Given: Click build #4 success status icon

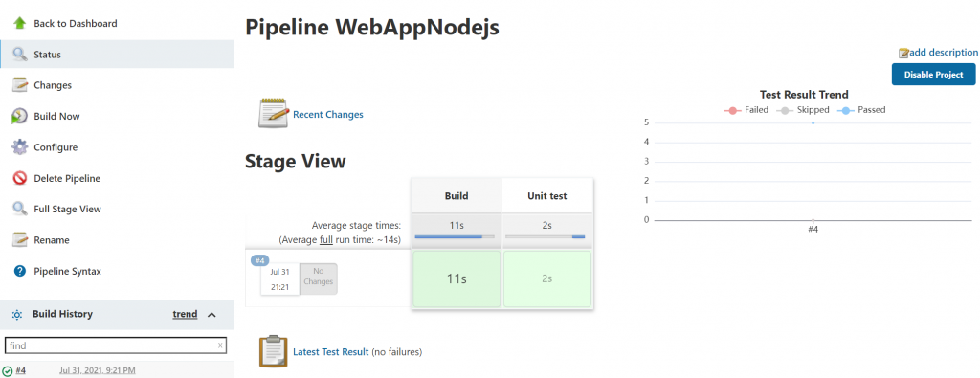Looking at the screenshot, I should pyautogui.click(x=8, y=370).
